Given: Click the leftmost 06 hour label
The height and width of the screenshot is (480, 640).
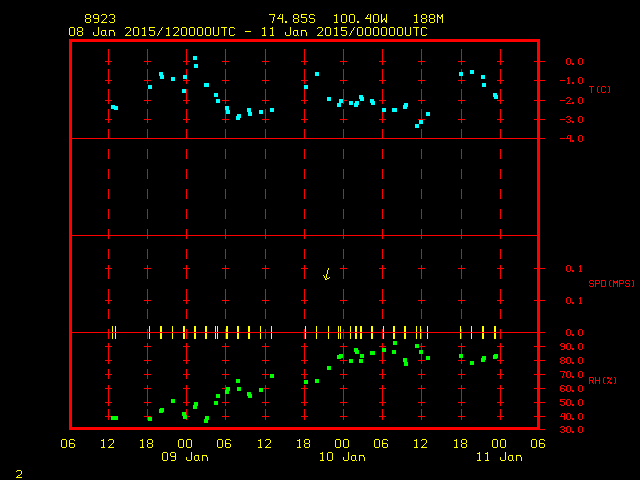Looking at the screenshot, I should click(x=68, y=444).
